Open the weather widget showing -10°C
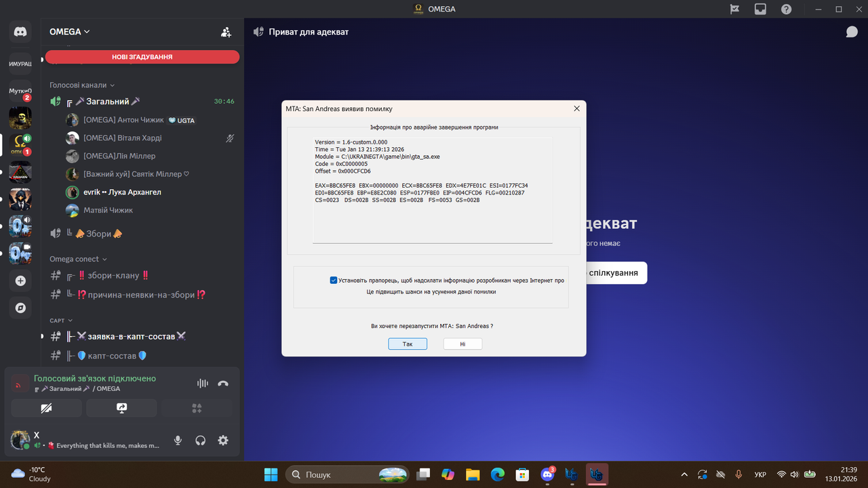Image resolution: width=868 pixels, height=488 pixels. pos(31,474)
